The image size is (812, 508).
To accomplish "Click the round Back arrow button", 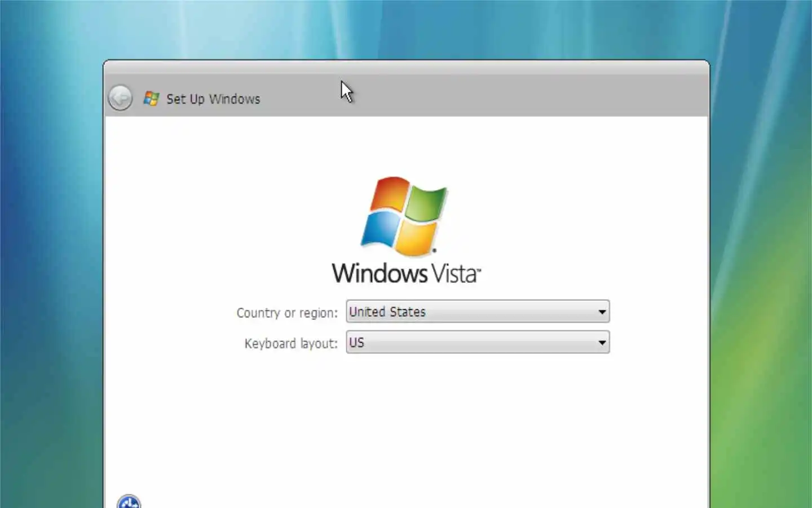I will (x=120, y=98).
